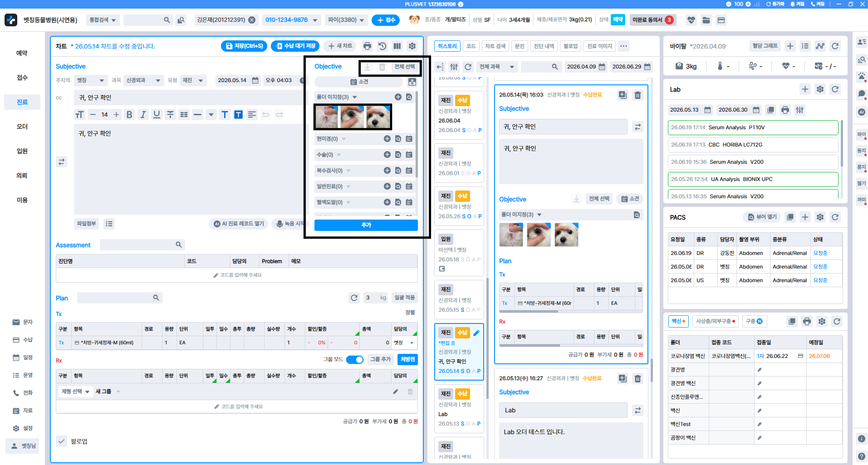
Task: Switch to the 진단 내역 tab
Action: tap(544, 46)
